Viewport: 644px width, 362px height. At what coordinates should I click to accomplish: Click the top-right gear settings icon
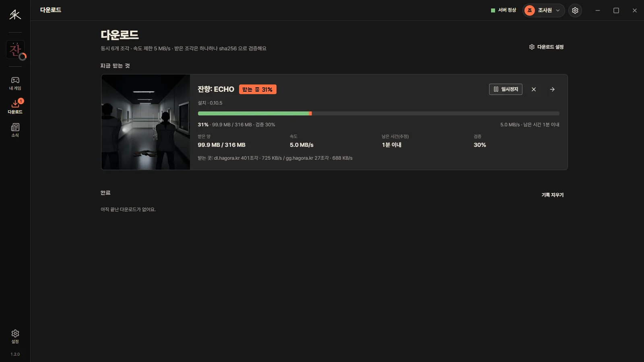click(575, 10)
